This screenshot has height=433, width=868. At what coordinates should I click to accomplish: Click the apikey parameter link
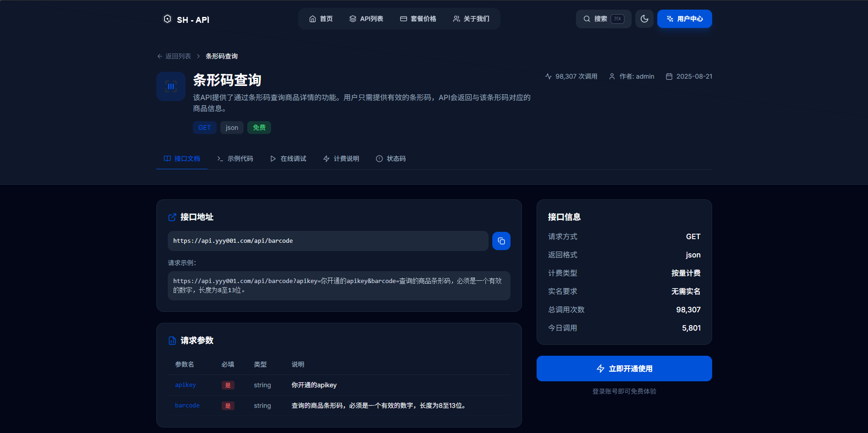(x=185, y=385)
